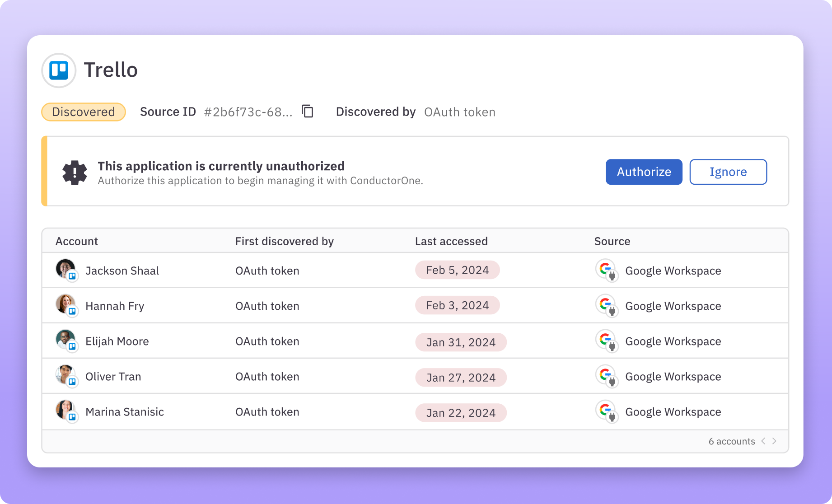Image resolution: width=832 pixels, height=504 pixels.
Task: Click the Trello badge on Hannah Fry's avatar
Action: click(x=73, y=312)
